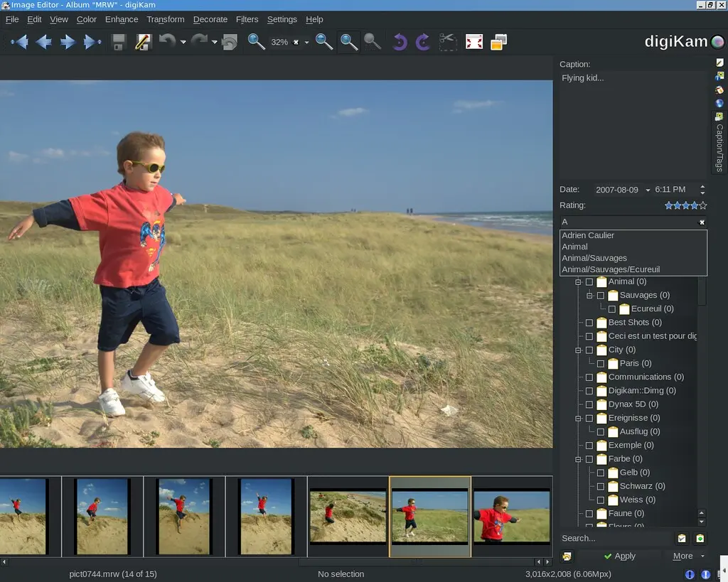Select Animal/Sauvages from the autocomplete list
Viewport: 728px width, 582px height.
pyautogui.click(x=594, y=258)
